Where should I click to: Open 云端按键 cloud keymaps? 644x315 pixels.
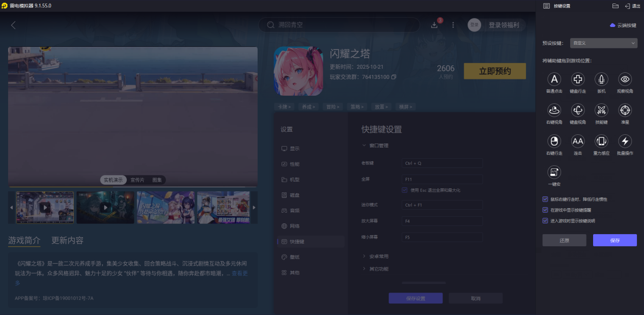click(623, 25)
